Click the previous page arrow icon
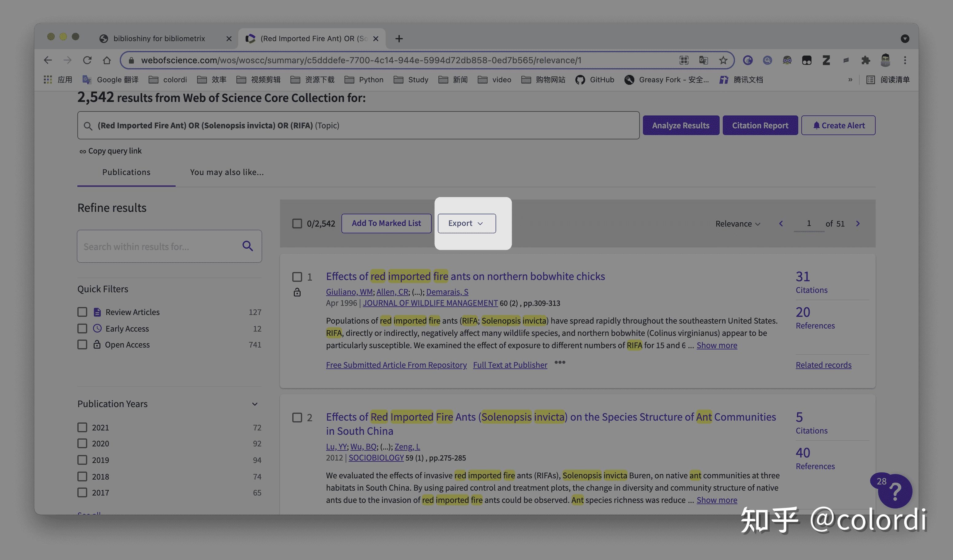This screenshot has height=560, width=953. point(781,224)
